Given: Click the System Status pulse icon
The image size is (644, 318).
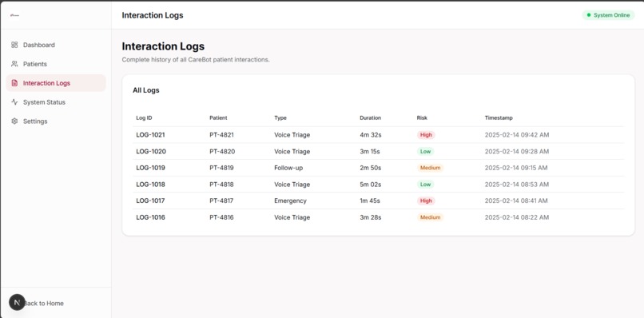Looking at the screenshot, I should (x=14, y=102).
